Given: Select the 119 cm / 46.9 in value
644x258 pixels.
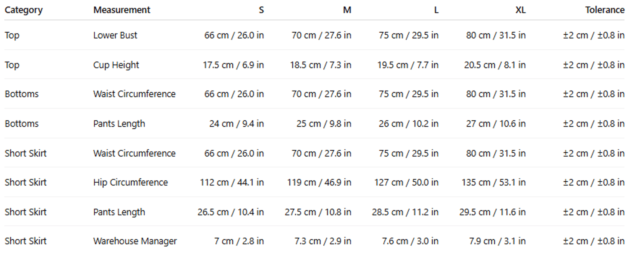Looking at the screenshot, I should point(319,182).
